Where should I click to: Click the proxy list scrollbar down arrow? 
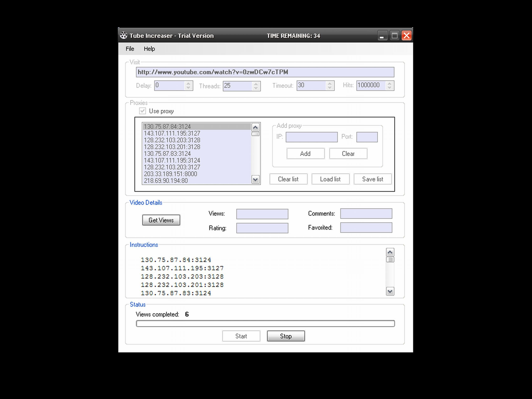coord(255,180)
